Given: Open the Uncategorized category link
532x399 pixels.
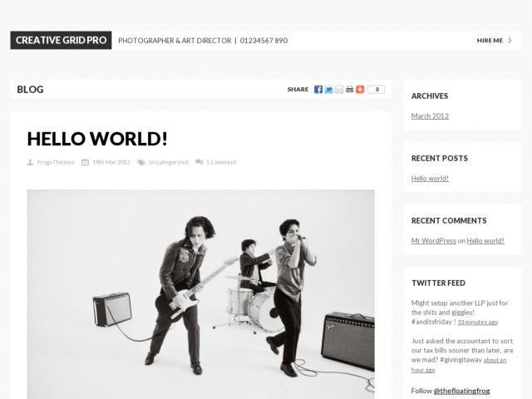Looking at the screenshot, I should [168, 162].
